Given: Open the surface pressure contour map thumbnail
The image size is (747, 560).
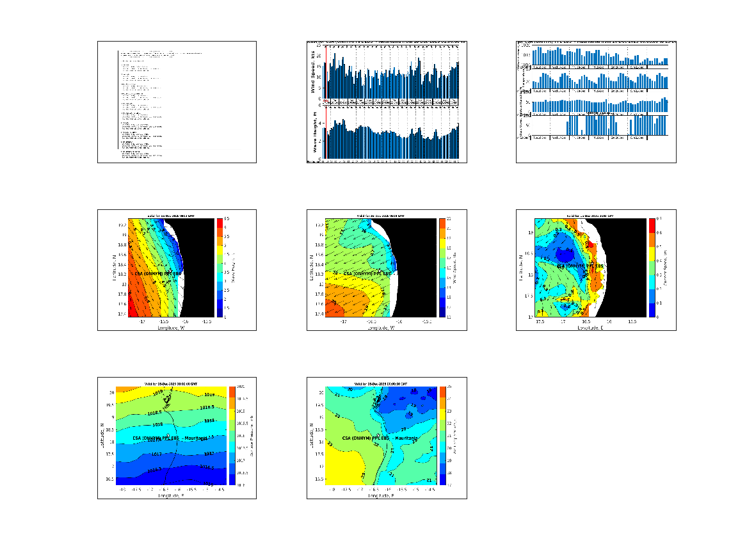Looking at the screenshot, I should pyautogui.click(x=177, y=438).
